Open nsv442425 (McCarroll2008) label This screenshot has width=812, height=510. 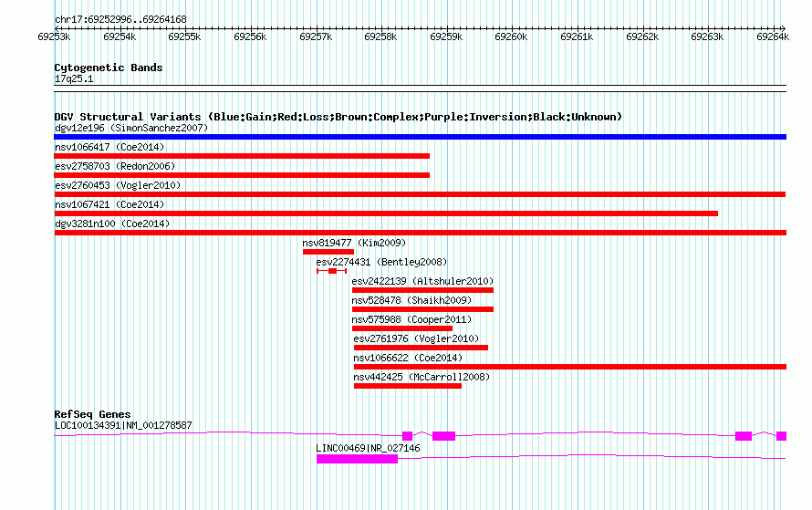(422, 377)
